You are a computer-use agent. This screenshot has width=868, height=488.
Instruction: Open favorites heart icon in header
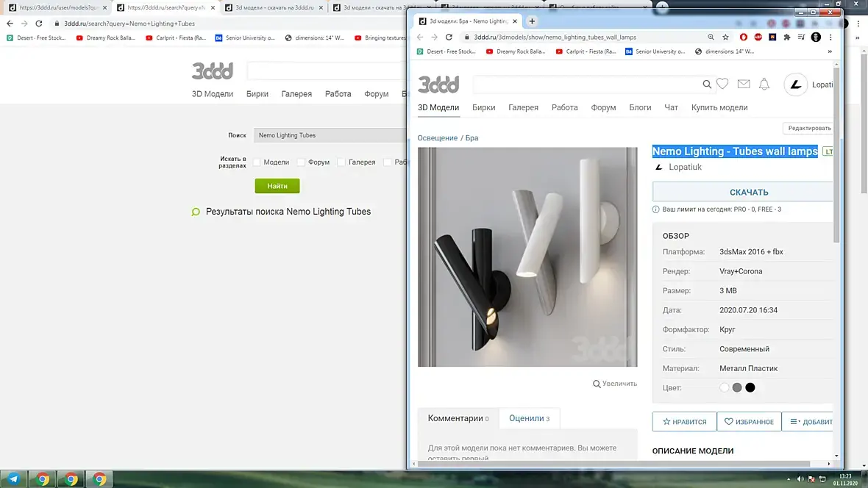coord(722,84)
